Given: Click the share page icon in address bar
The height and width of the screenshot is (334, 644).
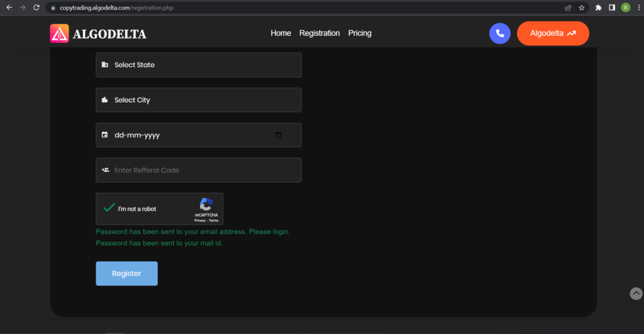Looking at the screenshot, I should pos(568,8).
